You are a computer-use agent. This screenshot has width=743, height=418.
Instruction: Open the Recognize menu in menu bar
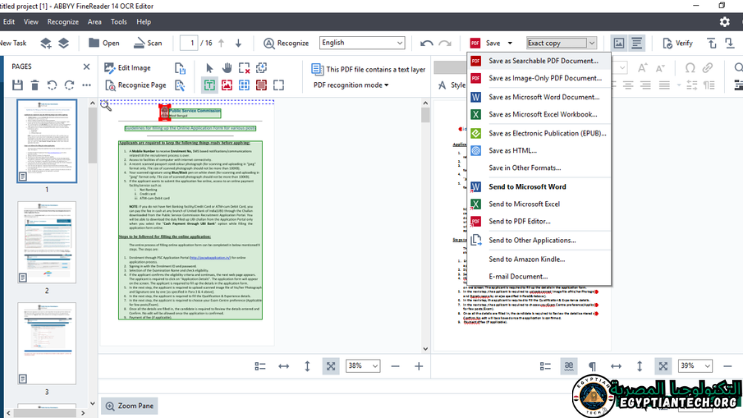[x=62, y=21]
